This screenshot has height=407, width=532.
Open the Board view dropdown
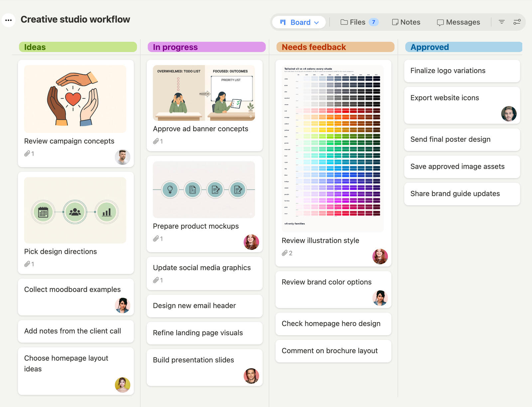point(299,22)
